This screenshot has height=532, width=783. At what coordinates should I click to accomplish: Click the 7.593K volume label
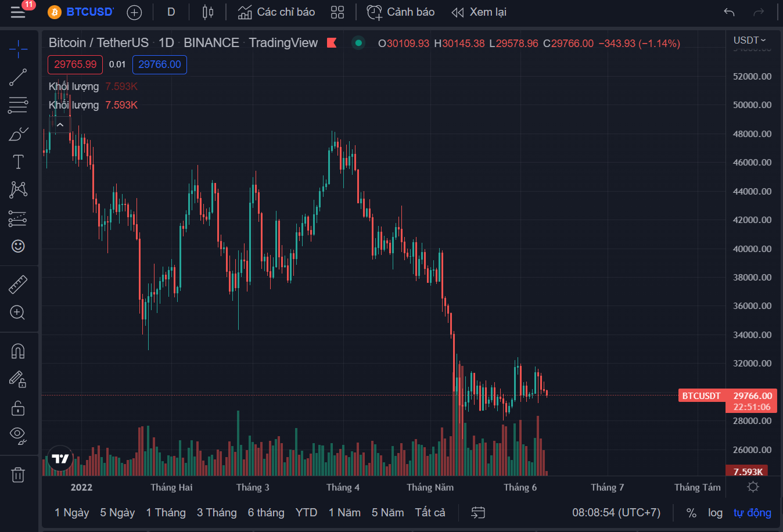pyautogui.click(x=748, y=472)
